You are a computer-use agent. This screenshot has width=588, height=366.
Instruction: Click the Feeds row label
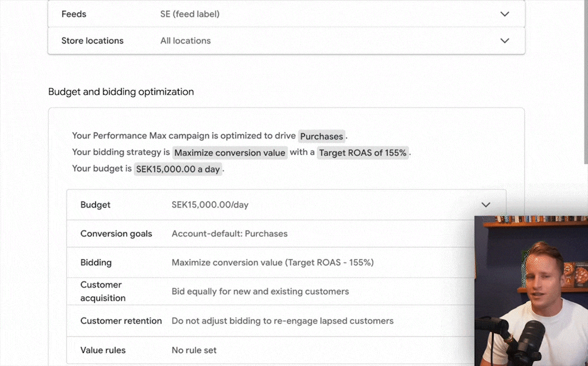[x=74, y=14]
